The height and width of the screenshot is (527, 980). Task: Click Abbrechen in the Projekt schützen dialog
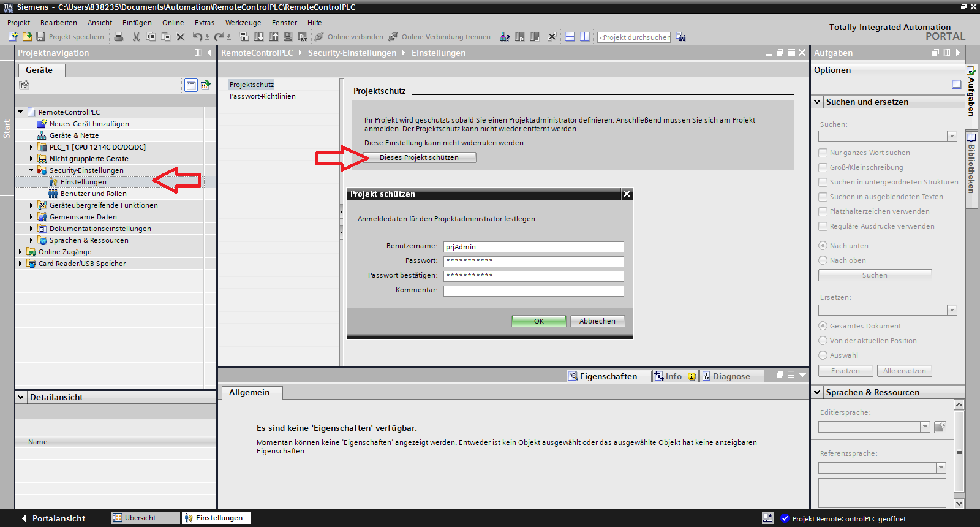click(598, 321)
